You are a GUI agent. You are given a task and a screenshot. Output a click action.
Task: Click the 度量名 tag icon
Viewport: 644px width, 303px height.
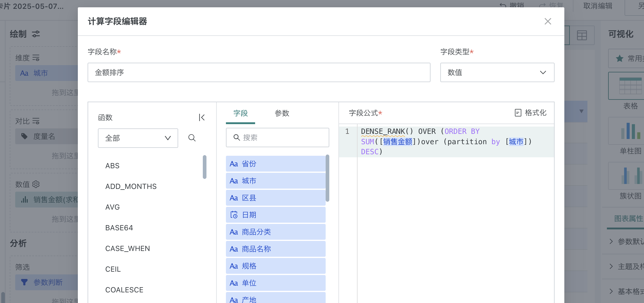[x=24, y=136]
